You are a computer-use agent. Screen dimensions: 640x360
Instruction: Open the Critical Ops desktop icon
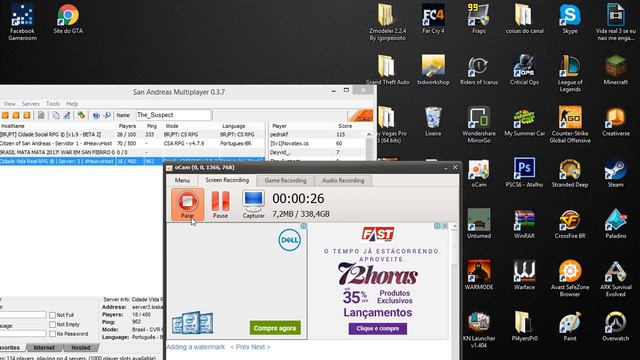[524, 70]
